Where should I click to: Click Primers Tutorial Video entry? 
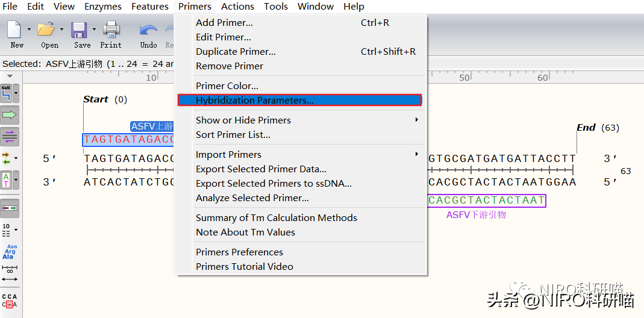coord(244,266)
